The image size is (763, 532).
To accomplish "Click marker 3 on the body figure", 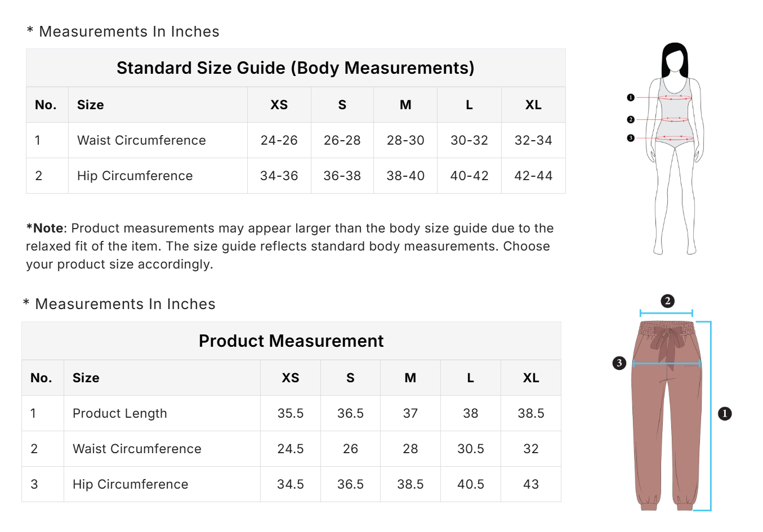I will (631, 138).
